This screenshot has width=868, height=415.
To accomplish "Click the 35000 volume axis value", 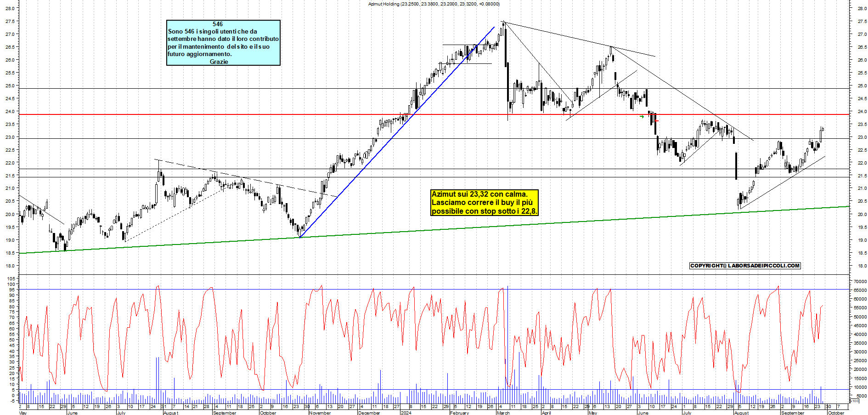I will click(x=860, y=343).
